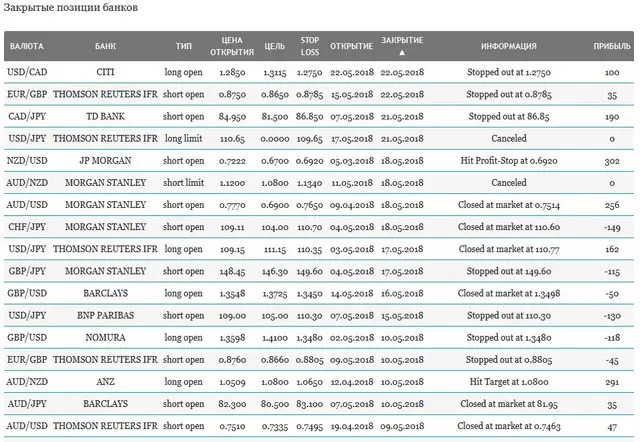Select the ANZ bank cell
This screenshot has height=442, width=640.
105,382
